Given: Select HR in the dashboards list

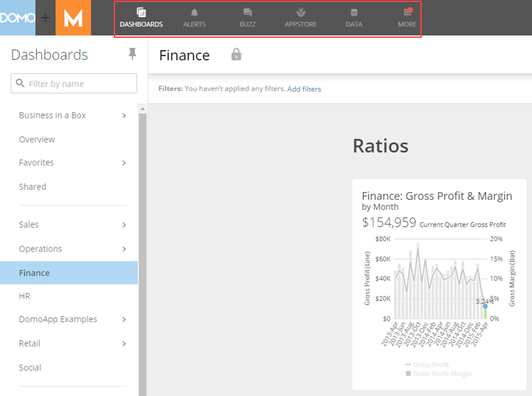Looking at the screenshot, I should click(x=25, y=296).
